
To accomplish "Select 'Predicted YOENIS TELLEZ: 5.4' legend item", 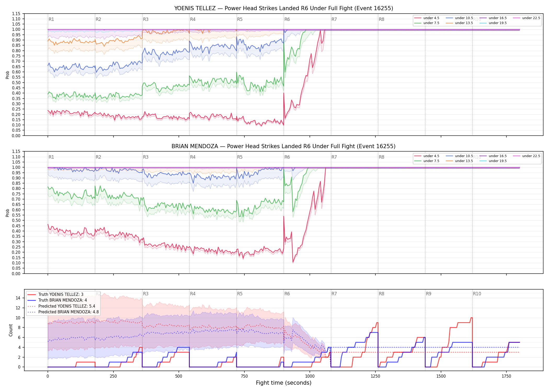I will pos(61,306).
